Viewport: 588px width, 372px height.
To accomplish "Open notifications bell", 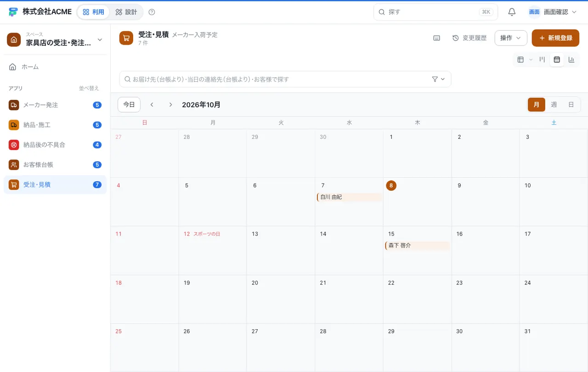I will 512,12.
